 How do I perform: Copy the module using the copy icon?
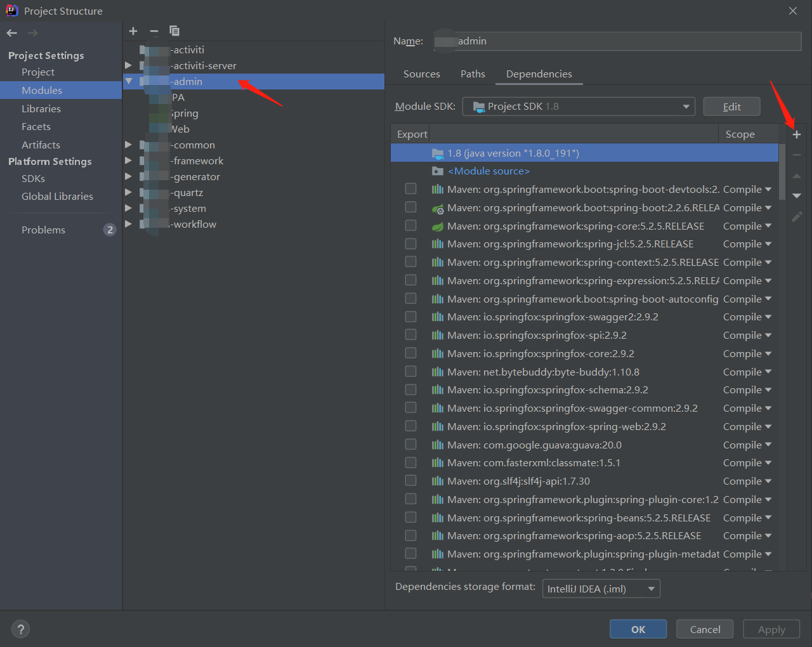[174, 30]
